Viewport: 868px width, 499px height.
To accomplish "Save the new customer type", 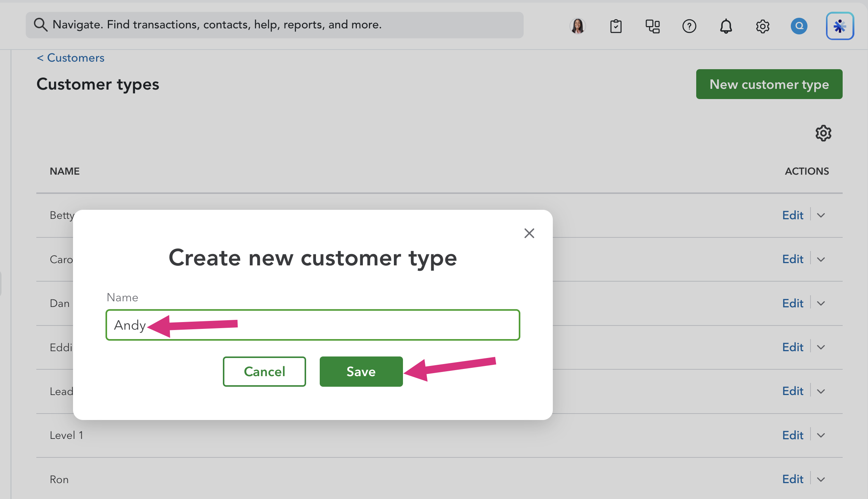I will pyautogui.click(x=361, y=372).
